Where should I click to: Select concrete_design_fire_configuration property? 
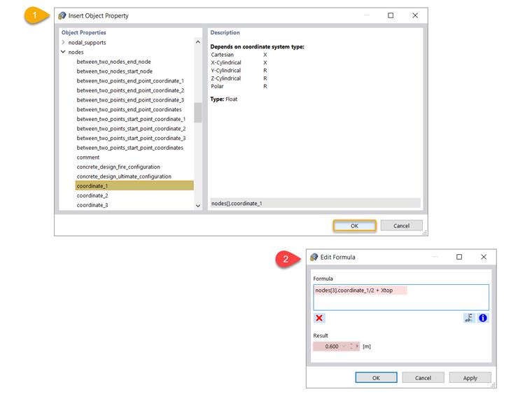[x=118, y=167]
